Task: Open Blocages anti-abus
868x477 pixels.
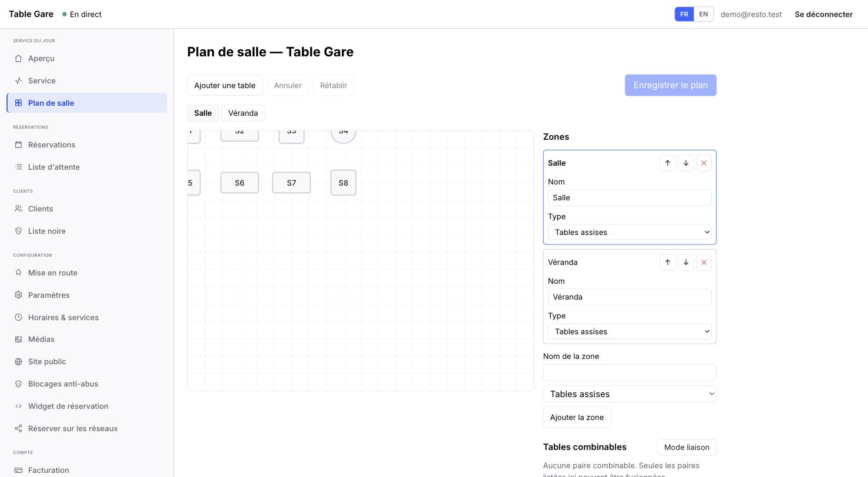Action: point(87,384)
